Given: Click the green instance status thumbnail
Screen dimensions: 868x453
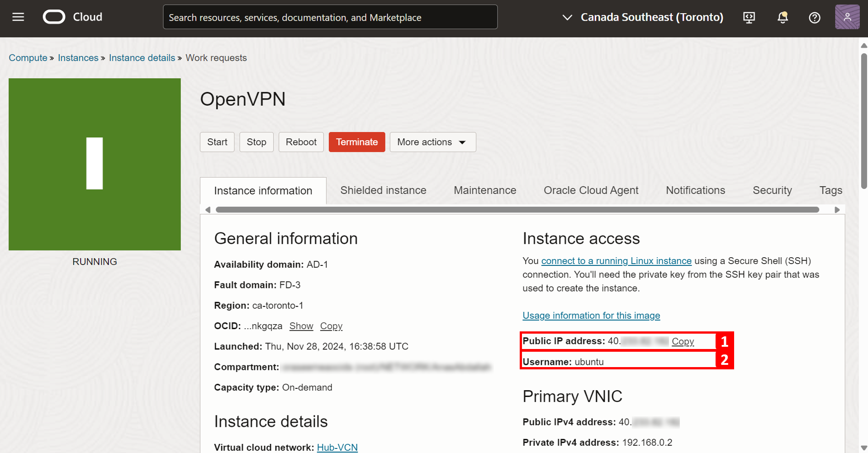Looking at the screenshot, I should point(95,164).
